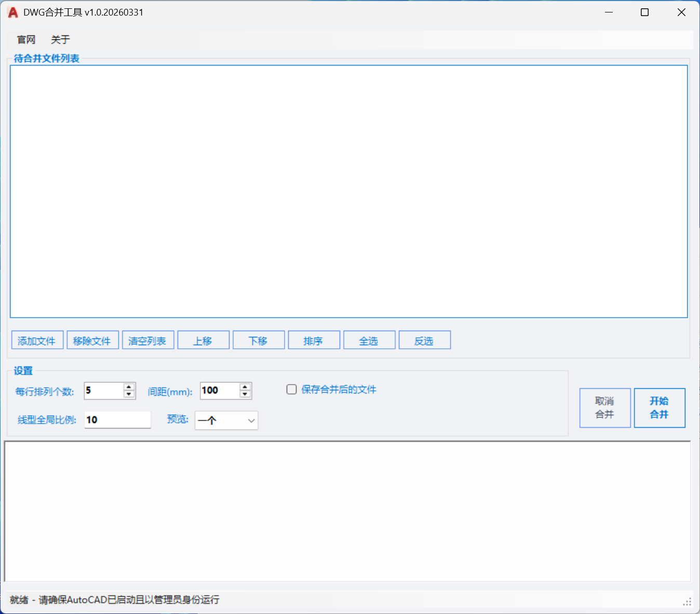This screenshot has width=700, height=614.
Task: Start merging with 开始合并 button
Action: click(659, 408)
